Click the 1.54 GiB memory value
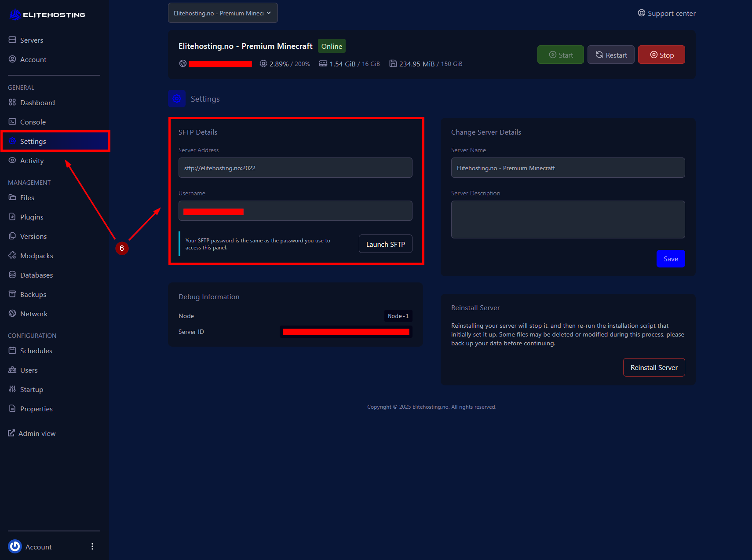Image resolution: width=752 pixels, height=560 pixels. point(343,64)
